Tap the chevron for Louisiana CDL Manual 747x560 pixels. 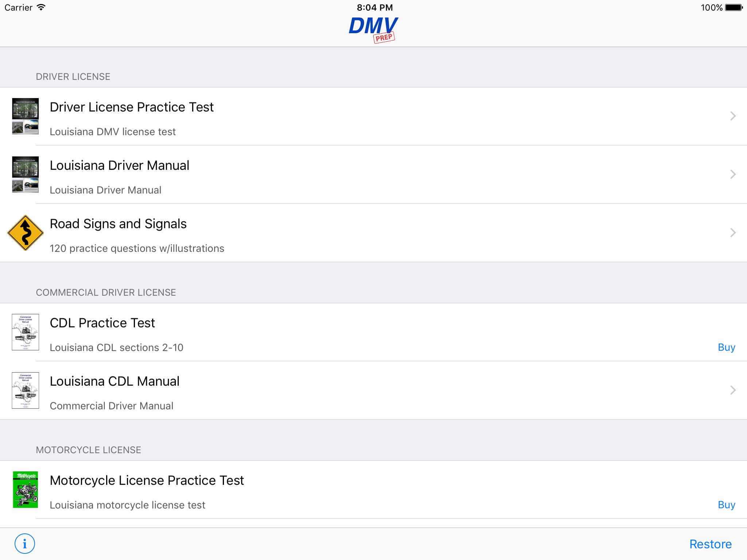point(733,390)
